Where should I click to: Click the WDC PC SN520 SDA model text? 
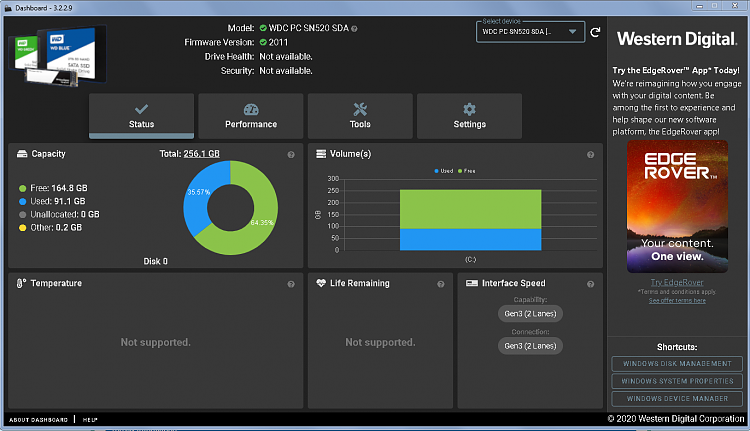coord(309,28)
